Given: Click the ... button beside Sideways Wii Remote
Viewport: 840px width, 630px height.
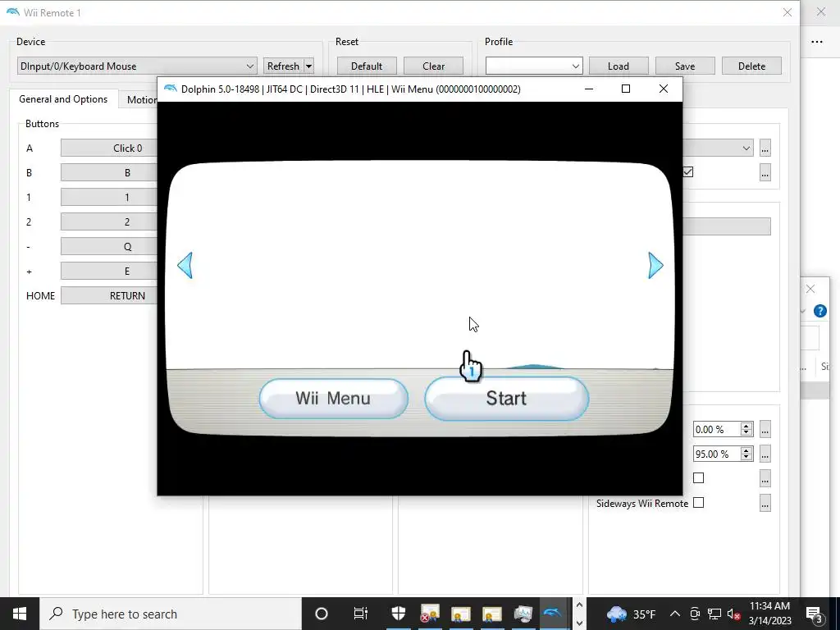Looking at the screenshot, I should click(x=765, y=503).
